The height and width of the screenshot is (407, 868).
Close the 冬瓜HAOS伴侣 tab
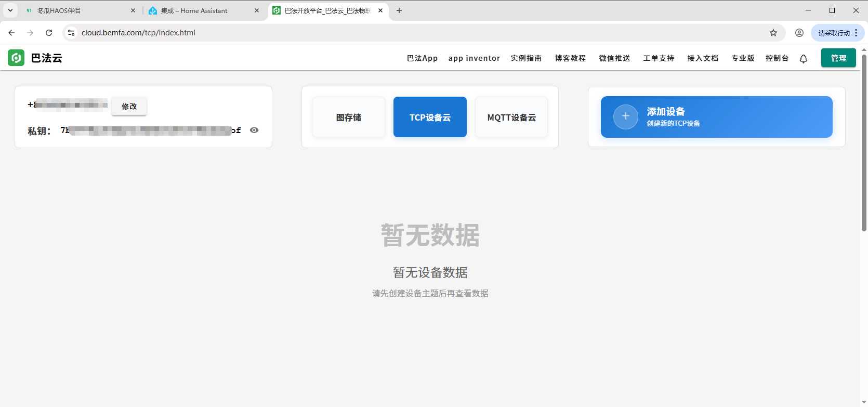tap(133, 10)
